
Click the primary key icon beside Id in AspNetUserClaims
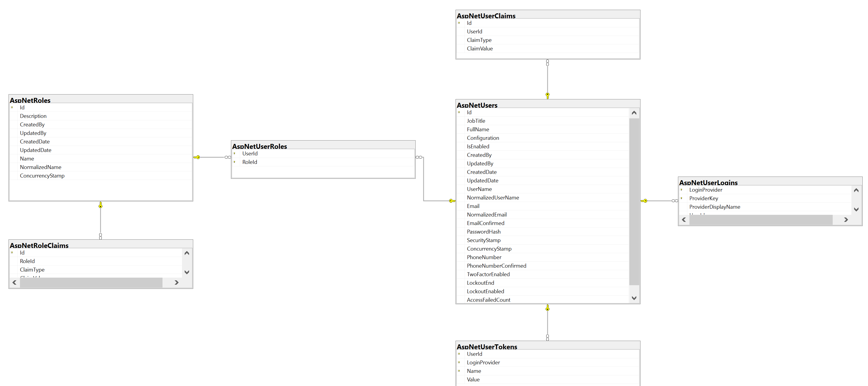[459, 23]
